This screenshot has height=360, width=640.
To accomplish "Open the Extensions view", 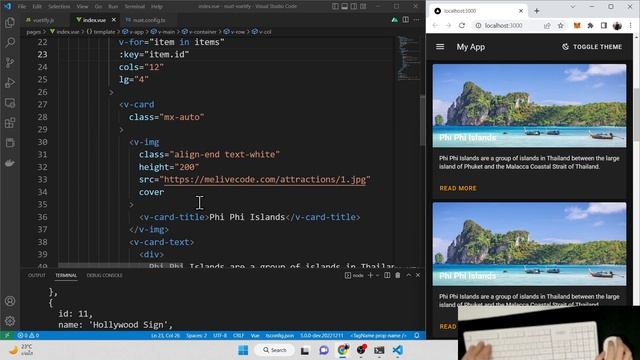I will tap(10, 123).
